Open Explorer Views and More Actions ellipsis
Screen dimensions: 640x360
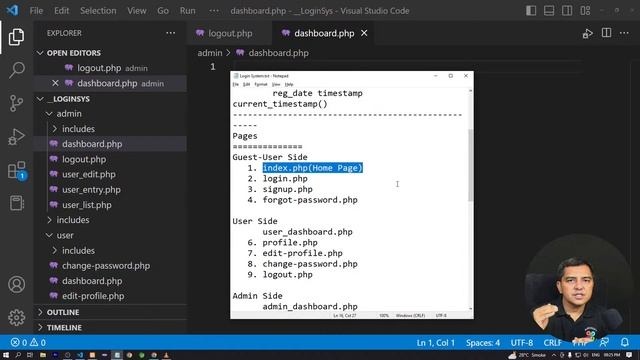click(x=171, y=33)
